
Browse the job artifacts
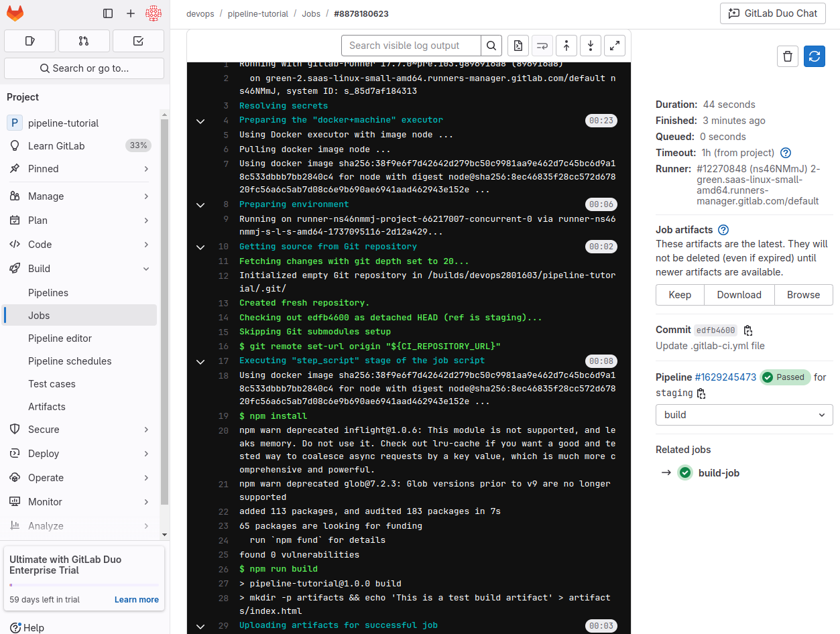pyautogui.click(x=803, y=295)
